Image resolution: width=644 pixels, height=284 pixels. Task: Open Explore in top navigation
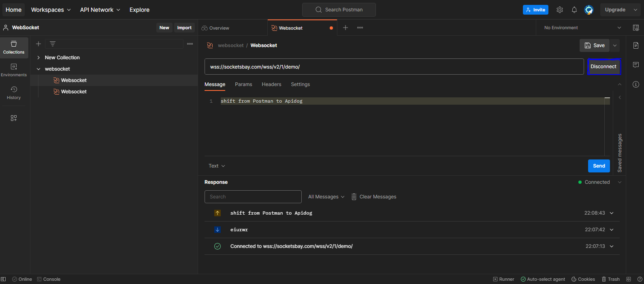139,10
